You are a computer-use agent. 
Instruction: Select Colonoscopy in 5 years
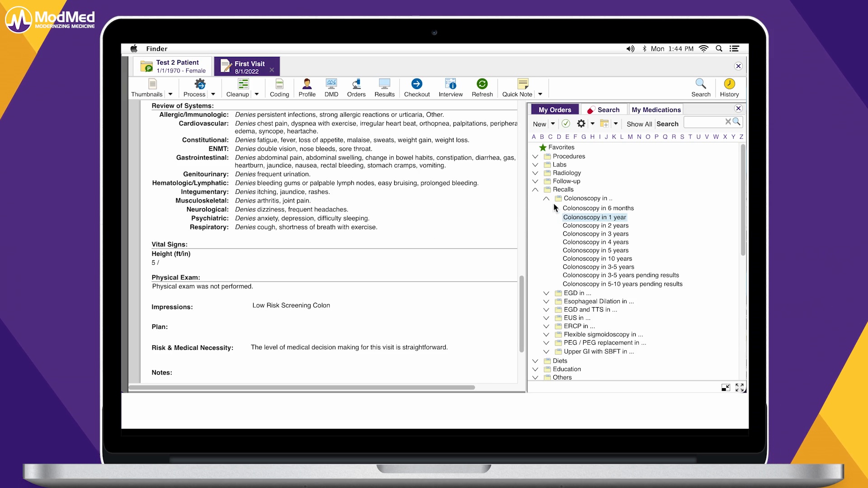595,250
